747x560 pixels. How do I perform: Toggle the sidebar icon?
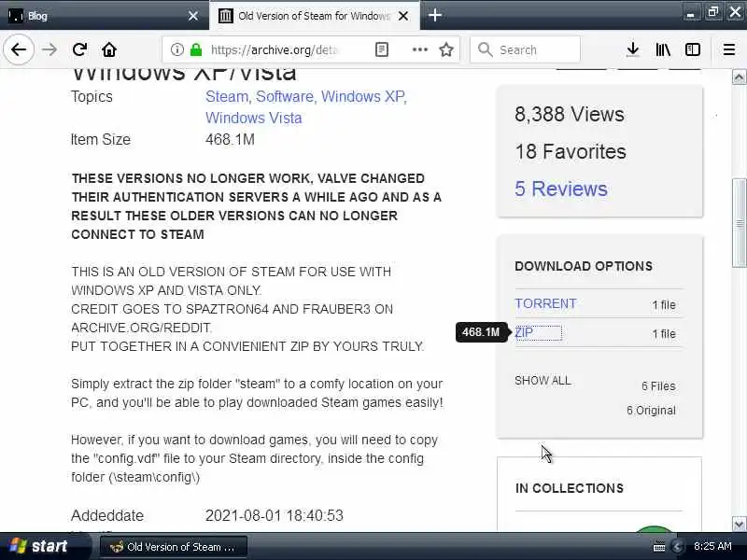click(x=692, y=49)
